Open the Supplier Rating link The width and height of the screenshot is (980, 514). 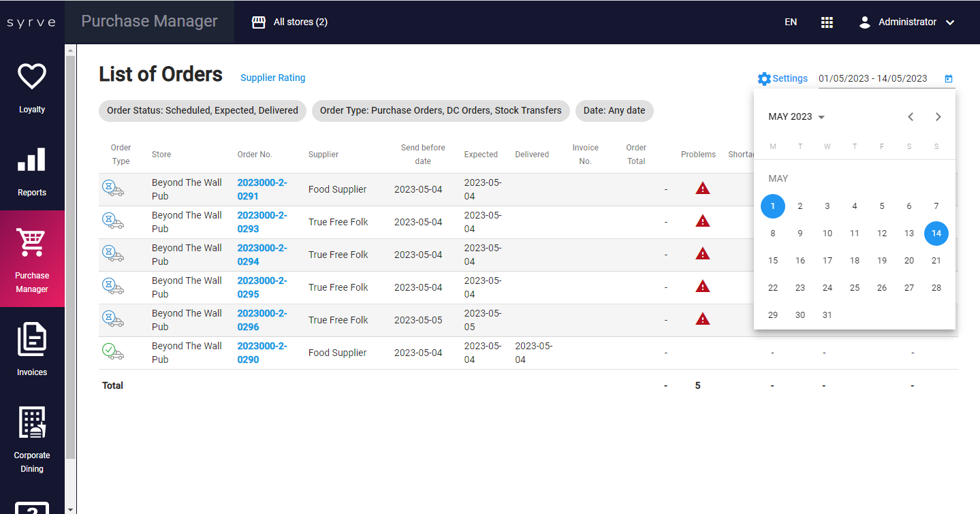[x=272, y=78]
